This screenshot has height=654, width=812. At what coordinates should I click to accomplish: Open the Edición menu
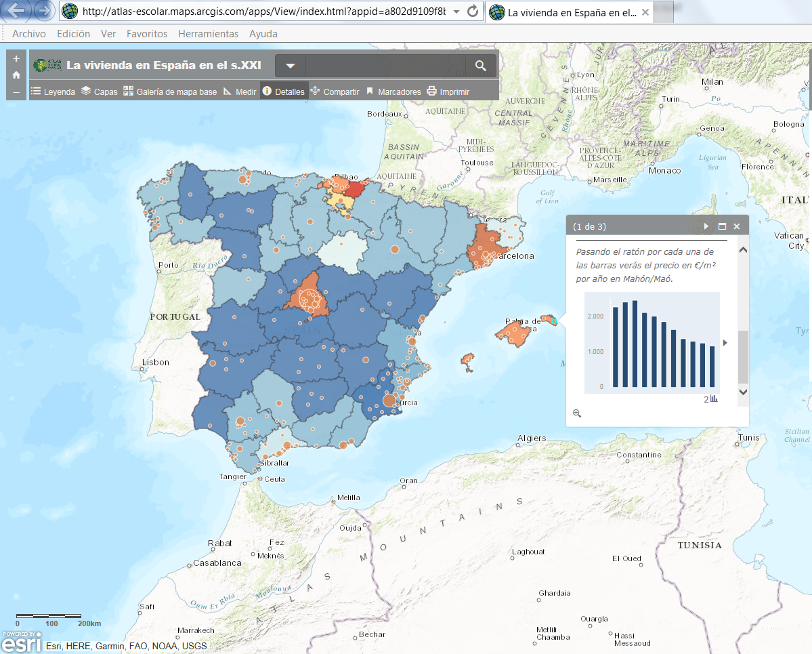[x=74, y=34]
